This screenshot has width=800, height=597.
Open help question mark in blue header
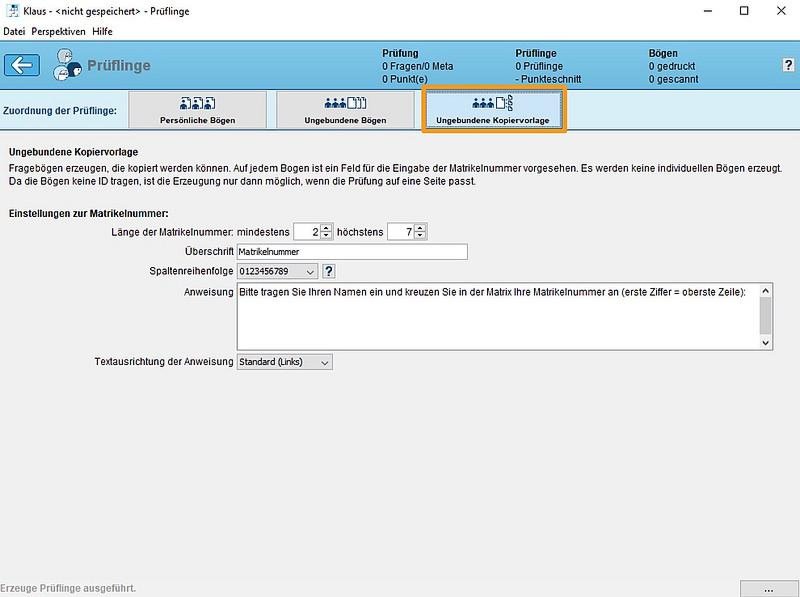click(788, 65)
